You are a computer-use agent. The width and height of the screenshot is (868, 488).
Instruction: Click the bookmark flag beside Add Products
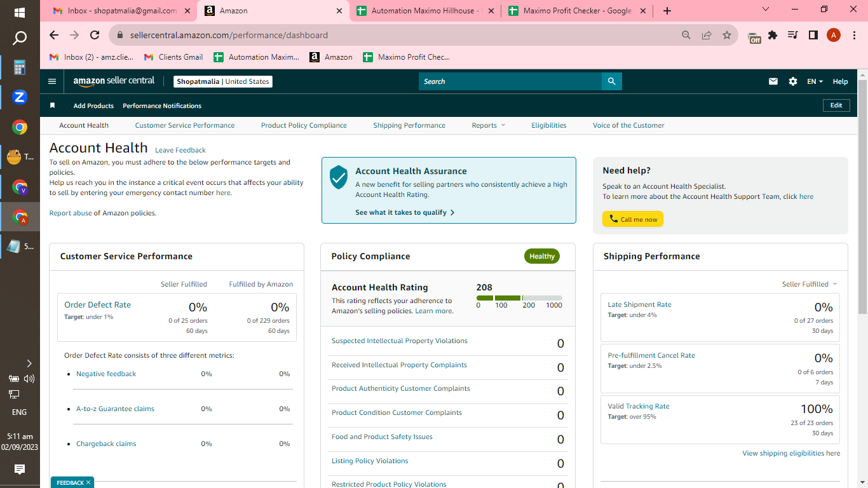click(x=53, y=105)
